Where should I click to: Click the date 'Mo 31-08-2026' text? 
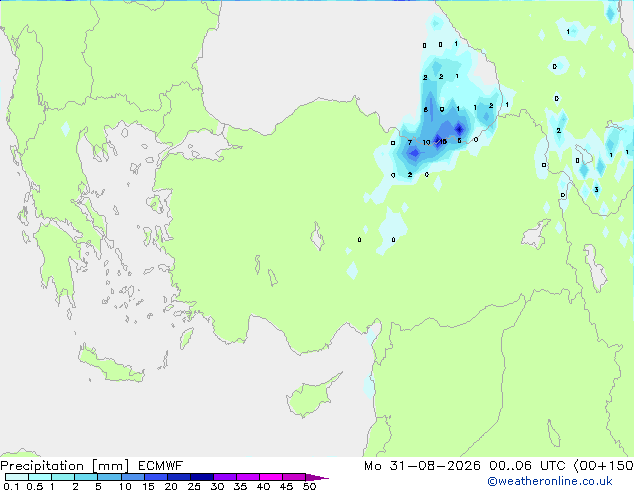coord(422,466)
